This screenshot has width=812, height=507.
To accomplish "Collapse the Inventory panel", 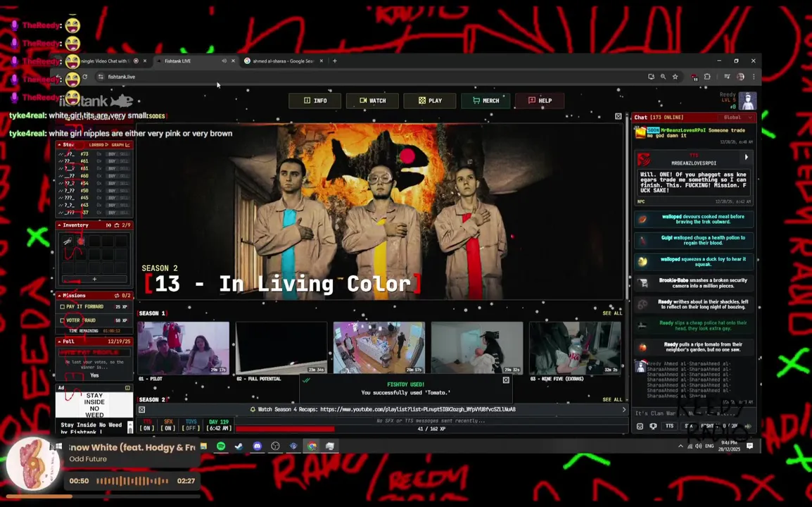I will (60, 225).
